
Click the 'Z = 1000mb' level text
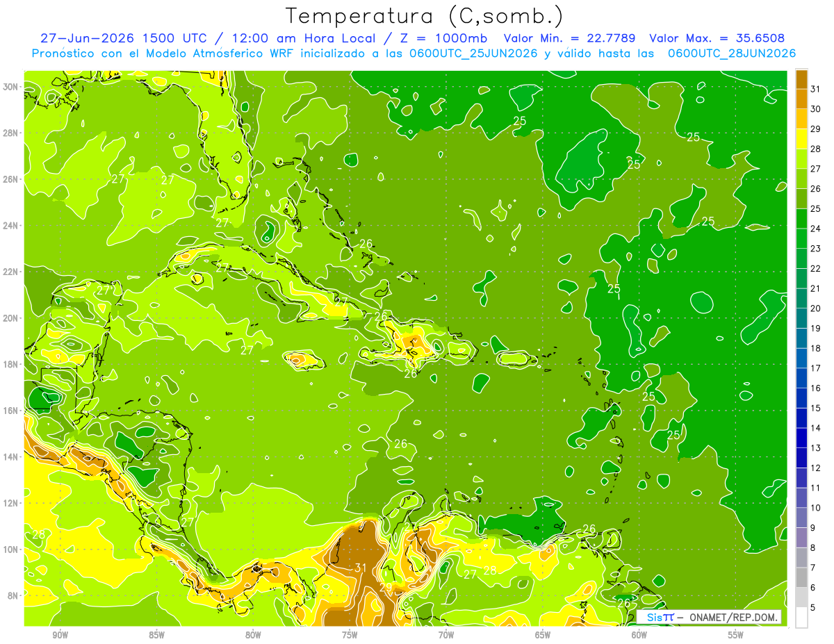[443, 38]
